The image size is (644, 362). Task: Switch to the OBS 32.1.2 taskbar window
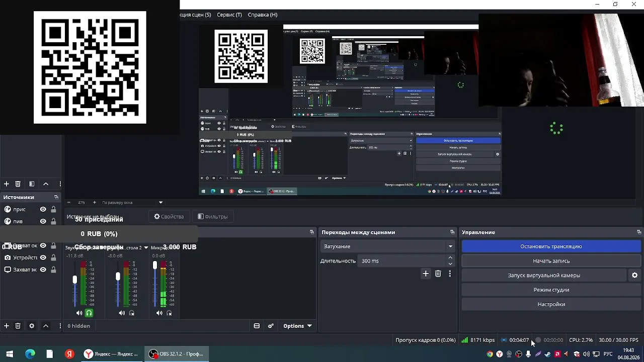(x=177, y=354)
